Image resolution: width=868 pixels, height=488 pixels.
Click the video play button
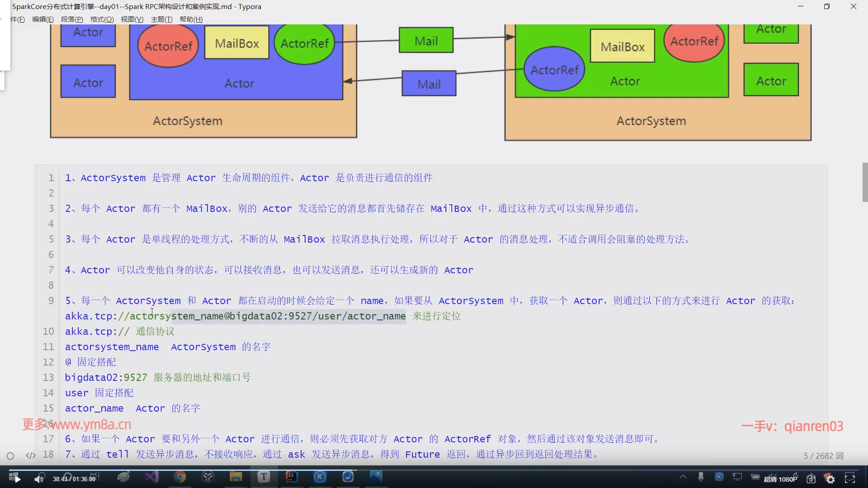click(17, 479)
